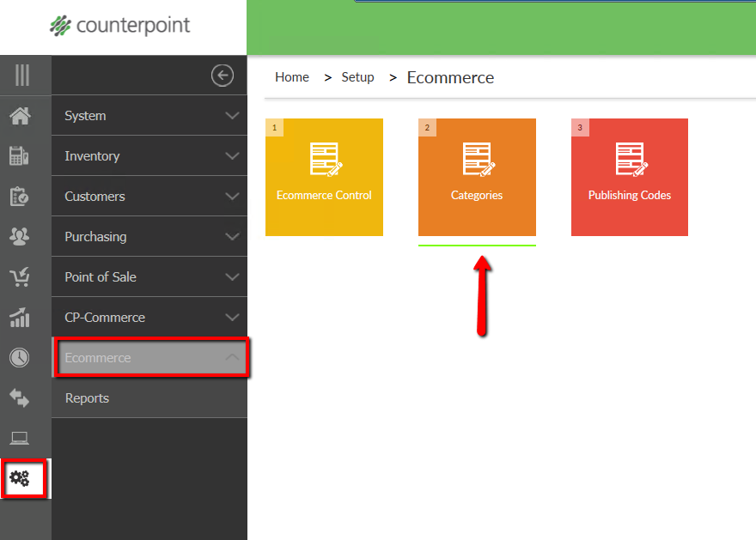Open the Publishing Codes tile
756x540 pixels.
(x=630, y=177)
